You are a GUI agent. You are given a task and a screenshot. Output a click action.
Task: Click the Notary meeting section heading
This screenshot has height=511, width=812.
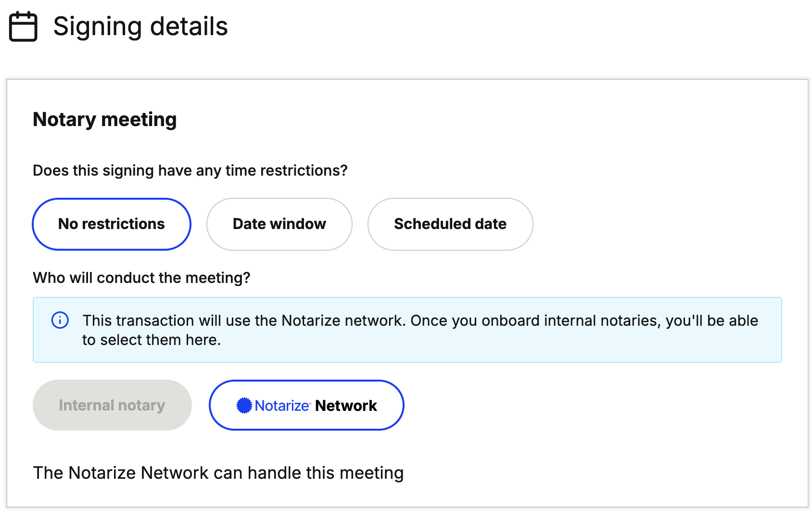click(x=105, y=119)
